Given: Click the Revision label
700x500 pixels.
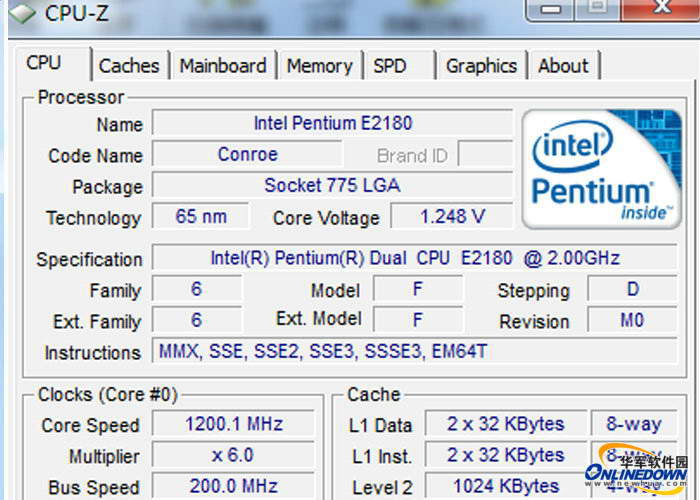Looking at the screenshot, I should click(534, 322).
